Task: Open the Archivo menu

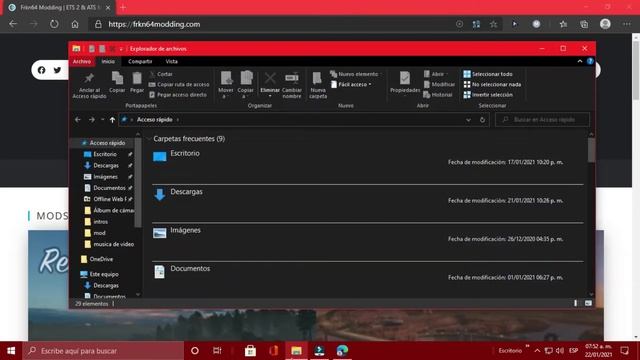Action: [x=82, y=61]
